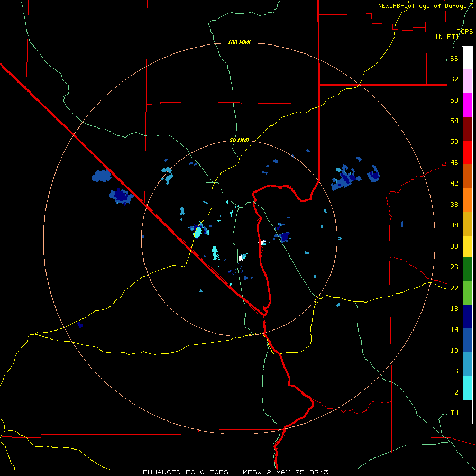This screenshot has height=476, width=476.
Task: Click the legend value "26"
Action: tap(454, 267)
